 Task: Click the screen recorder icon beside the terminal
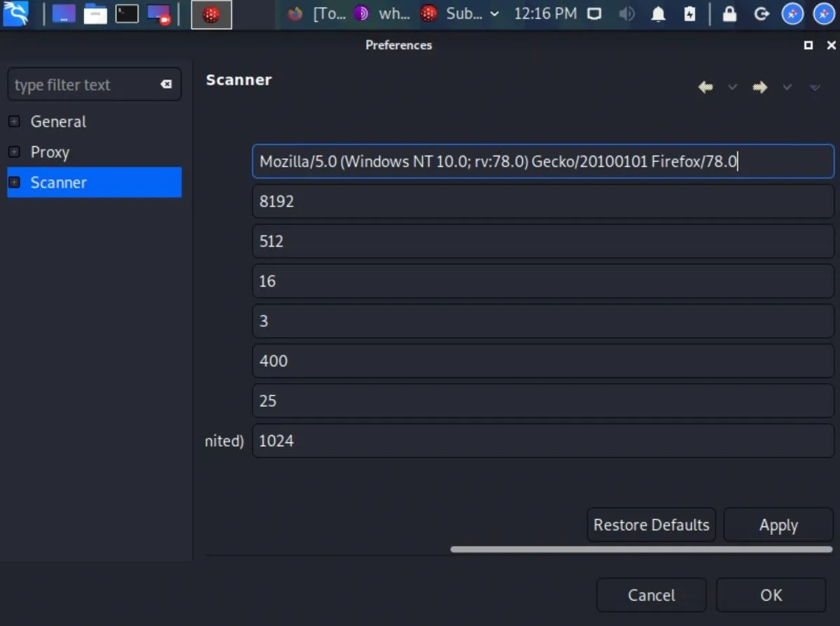[159, 14]
